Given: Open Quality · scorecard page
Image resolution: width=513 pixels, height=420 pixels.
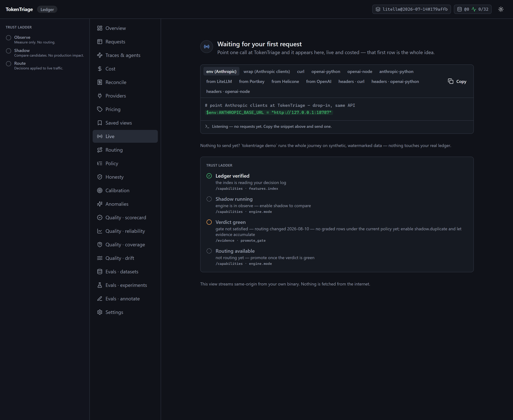Looking at the screenshot, I should 125,217.
